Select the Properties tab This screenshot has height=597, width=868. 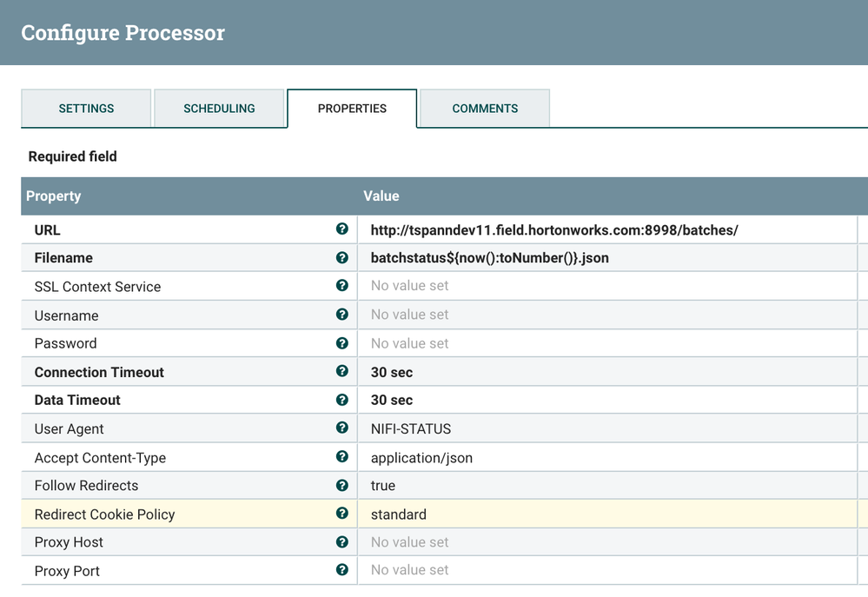pyautogui.click(x=352, y=109)
